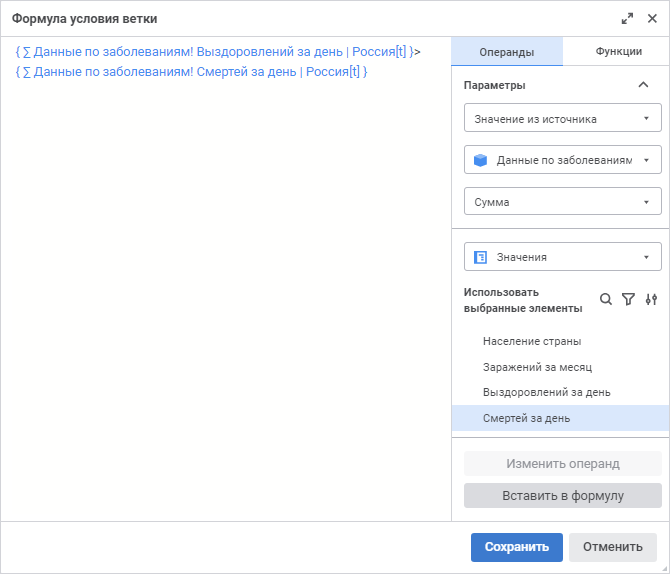Close the branch condition formula dialog
The height and width of the screenshot is (574, 670).
[x=652, y=19]
